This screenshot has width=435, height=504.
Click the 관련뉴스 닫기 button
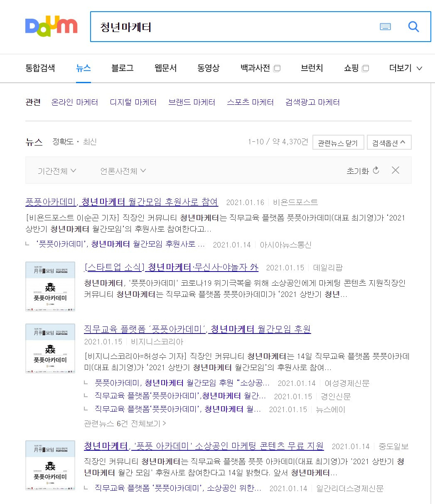click(x=338, y=143)
